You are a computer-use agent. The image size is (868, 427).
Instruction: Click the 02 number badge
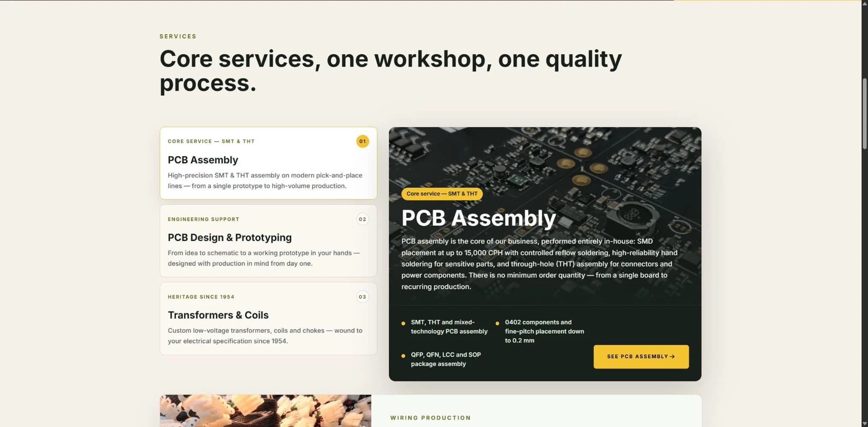pyautogui.click(x=362, y=219)
